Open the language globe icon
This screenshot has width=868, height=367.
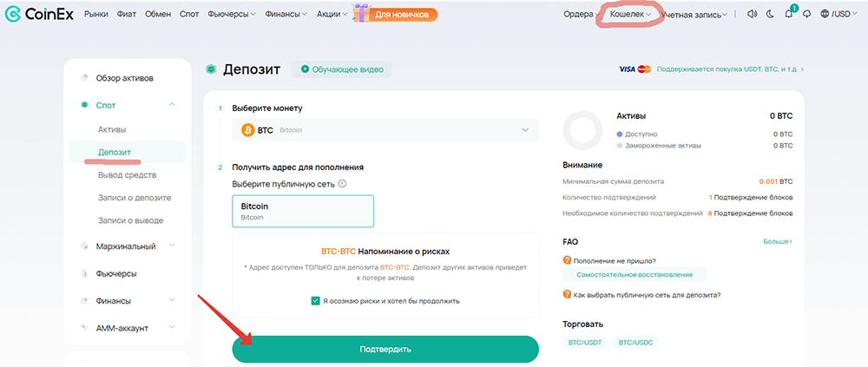825,15
